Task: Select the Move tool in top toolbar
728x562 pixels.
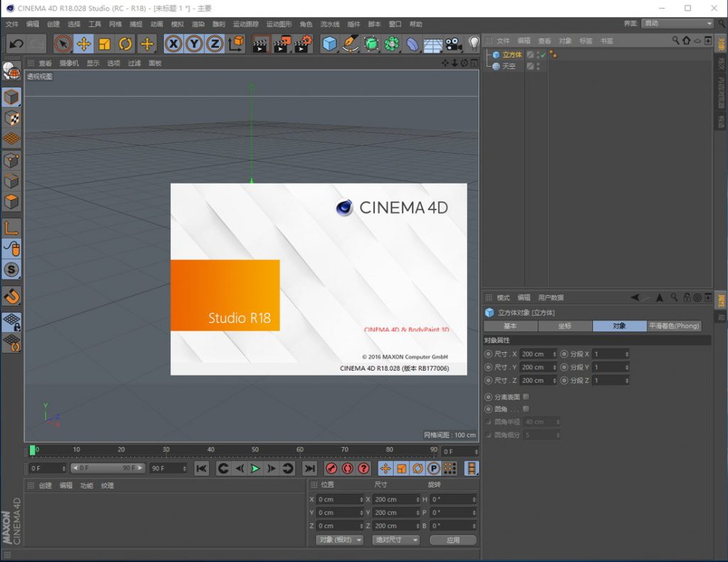Action: [x=84, y=44]
